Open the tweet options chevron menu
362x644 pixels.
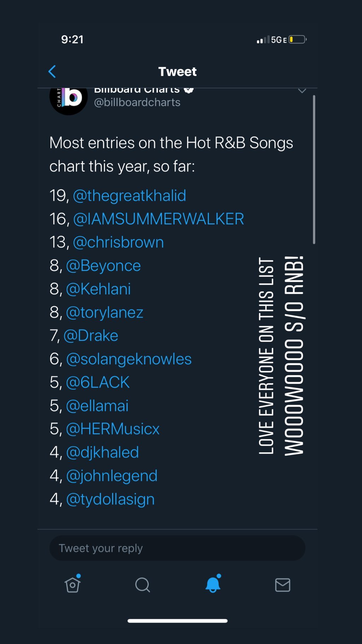pos(302,91)
